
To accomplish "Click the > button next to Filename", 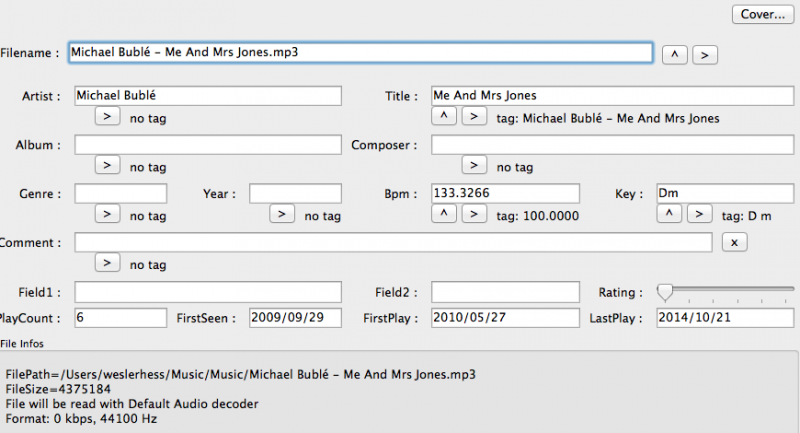I will pos(705,55).
